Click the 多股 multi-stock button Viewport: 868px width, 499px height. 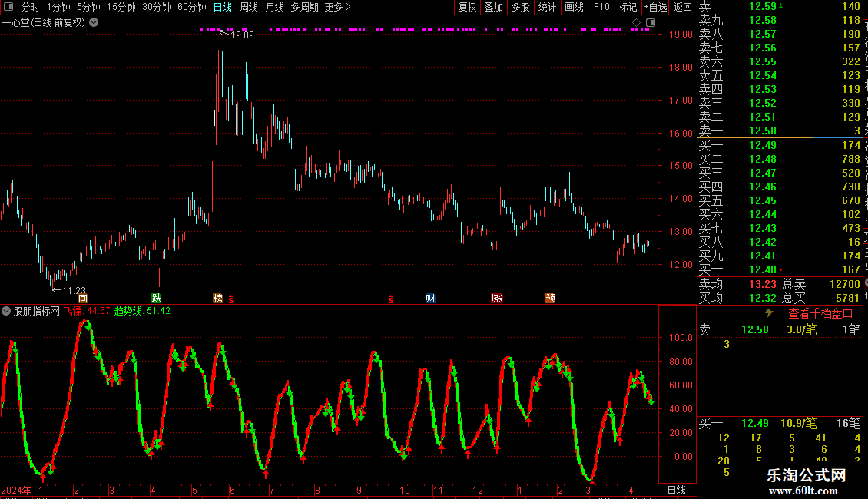click(520, 7)
